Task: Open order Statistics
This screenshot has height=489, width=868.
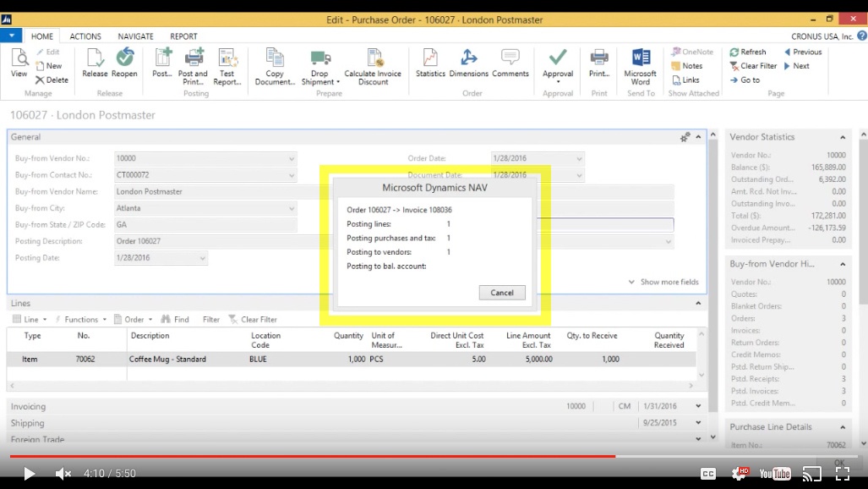Action: pos(430,63)
